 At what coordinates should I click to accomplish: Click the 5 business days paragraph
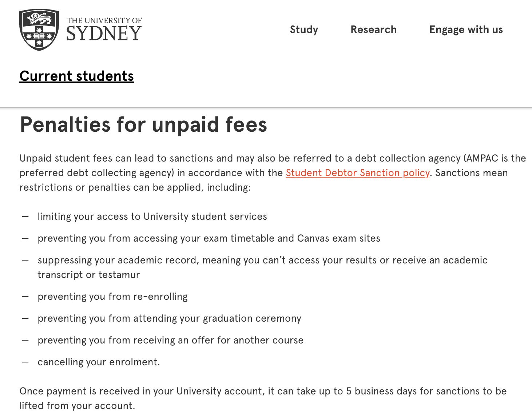point(263,398)
